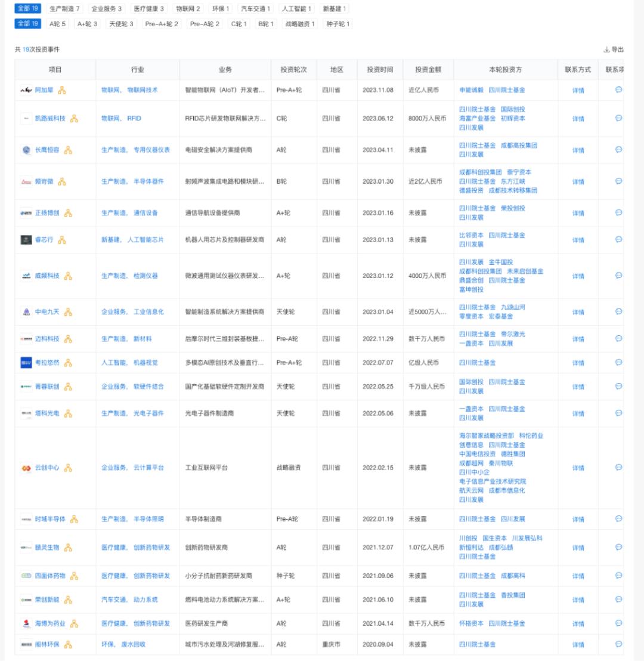
Task: Click relationship icon next to 中电九天
Action: [x=68, y=312]
